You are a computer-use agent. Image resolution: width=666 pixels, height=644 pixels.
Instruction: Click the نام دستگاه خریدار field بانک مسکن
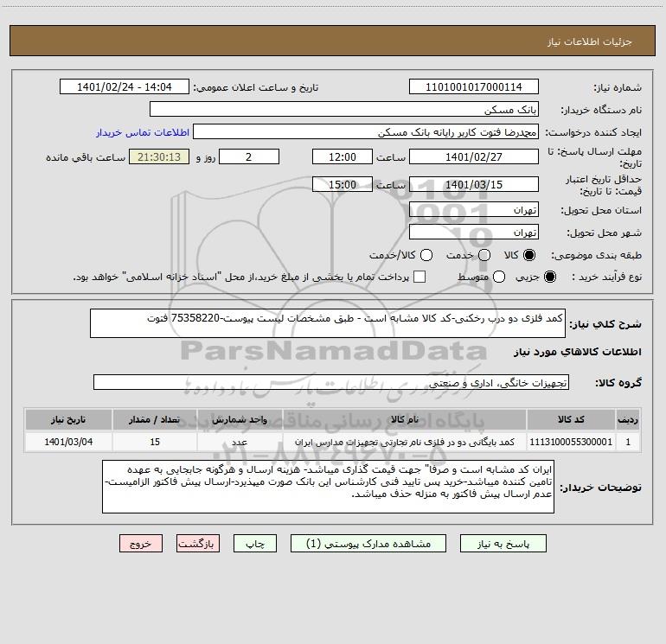(344, 109)
